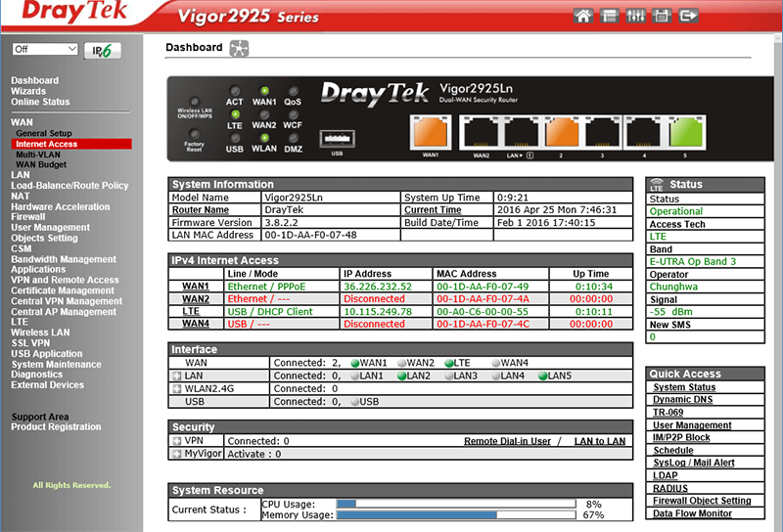
Task: Open System Maintenance in the sidebar
Action: tap(57, 365)
